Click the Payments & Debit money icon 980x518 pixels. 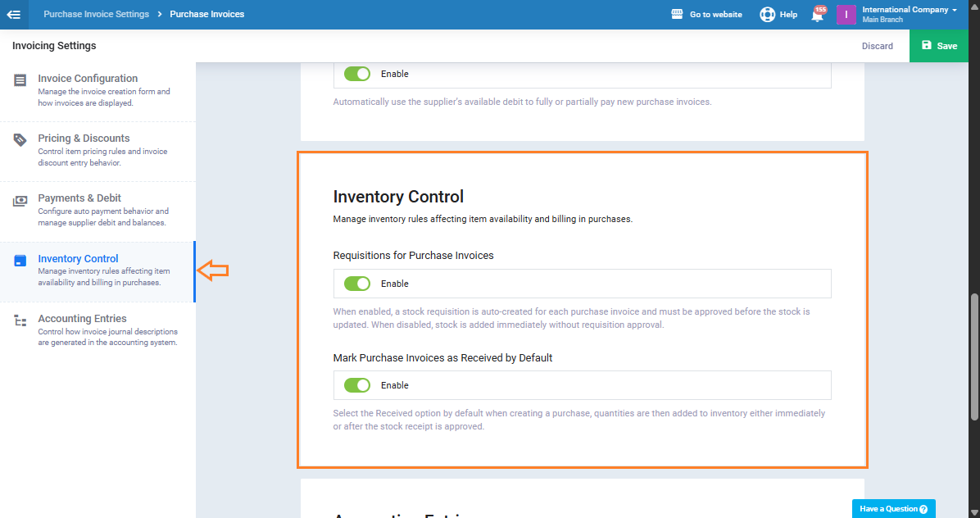coord(20,200)
